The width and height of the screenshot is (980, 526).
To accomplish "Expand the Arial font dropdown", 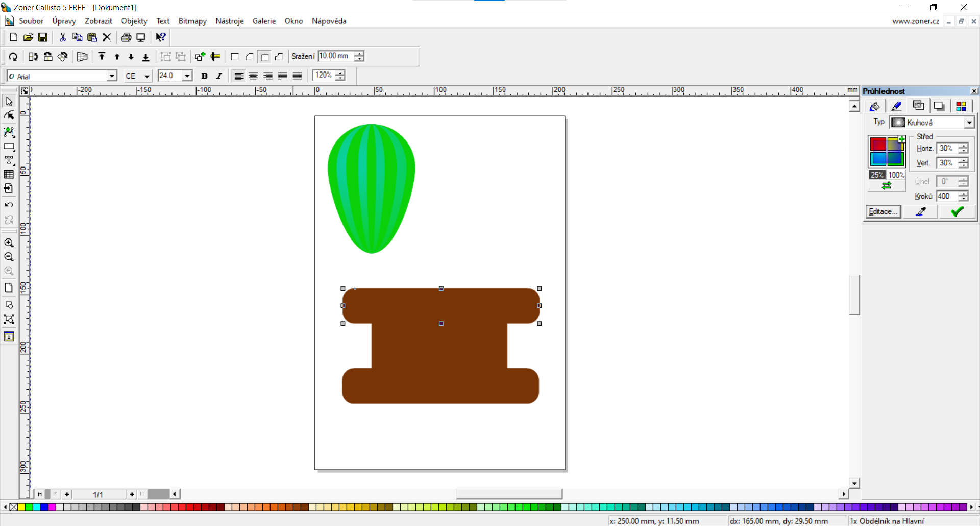I will pos(112,76).
